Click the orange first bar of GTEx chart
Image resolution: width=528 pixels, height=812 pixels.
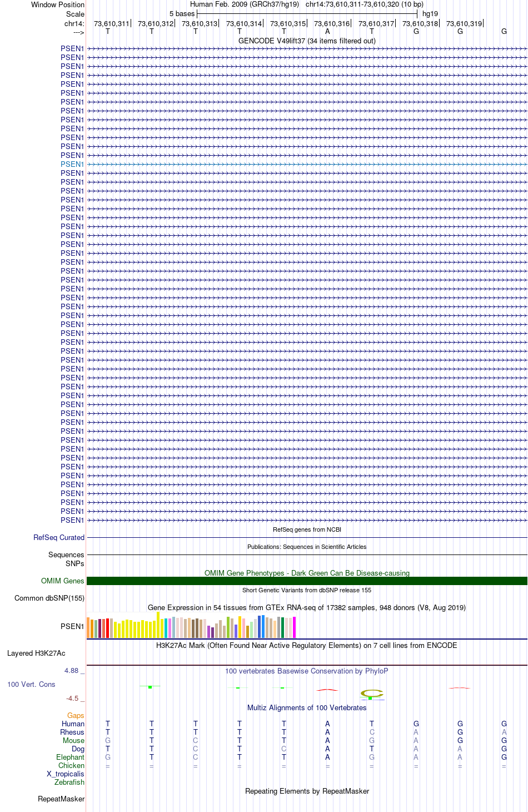[x=88, y=627]
